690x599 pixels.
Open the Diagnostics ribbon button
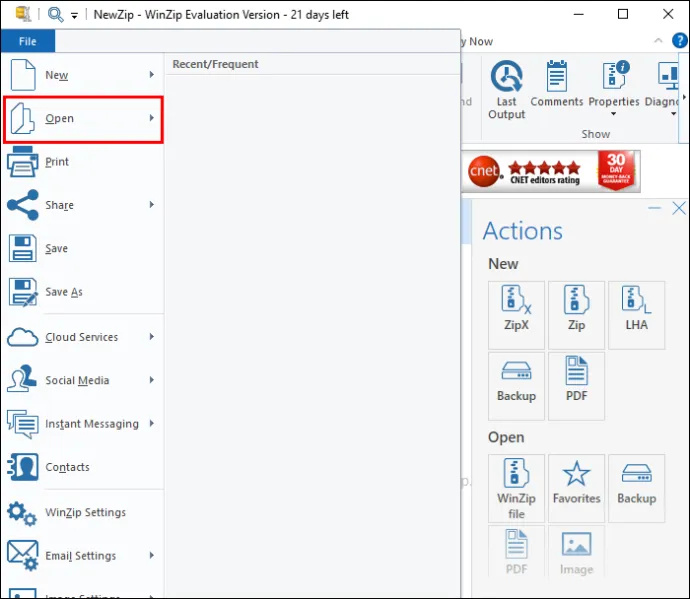[662, 90]
